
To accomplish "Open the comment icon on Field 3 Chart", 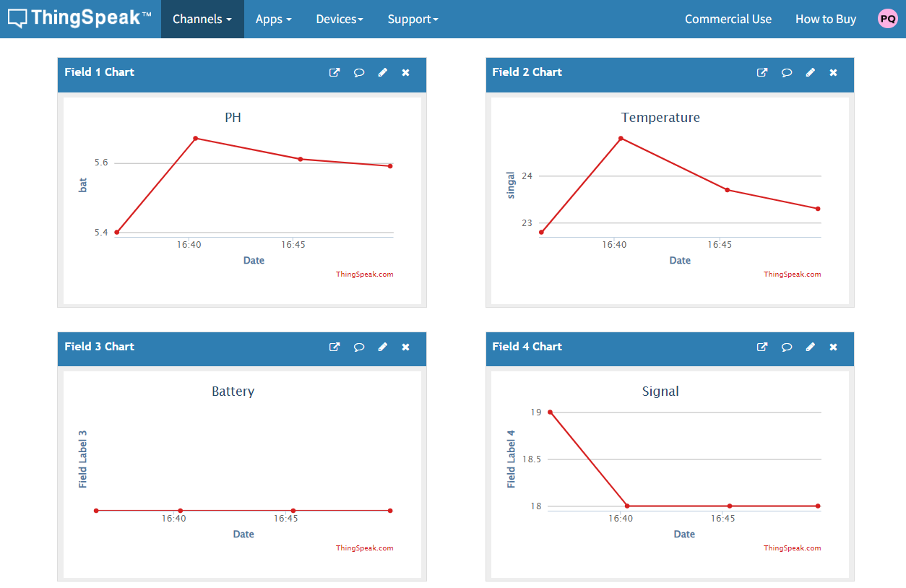I will [x=359, y=347].
